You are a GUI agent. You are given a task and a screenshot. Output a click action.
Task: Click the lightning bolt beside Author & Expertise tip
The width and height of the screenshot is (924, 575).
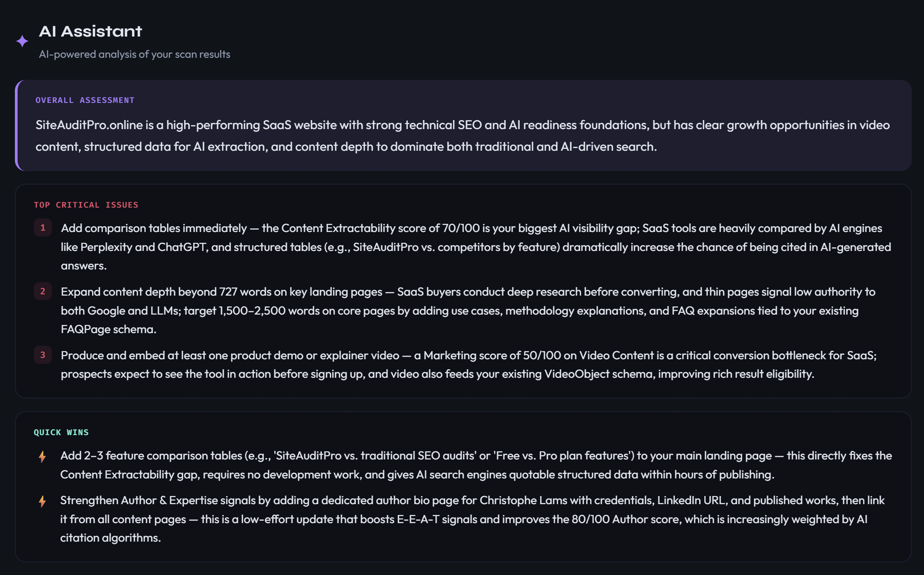tap(42, 501)
